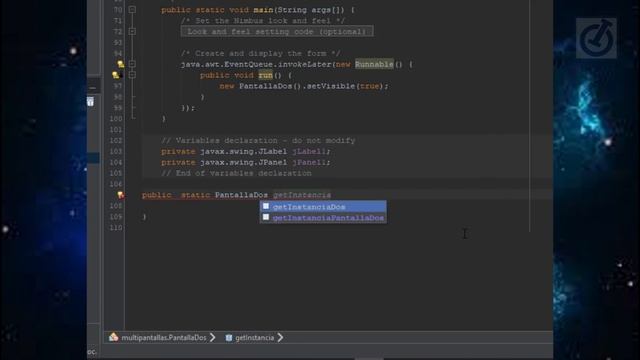Viewport: 640px width, 360px height.
Task: Click the 'End of variables declaration' comment
Action: click(x=236, y=173)
